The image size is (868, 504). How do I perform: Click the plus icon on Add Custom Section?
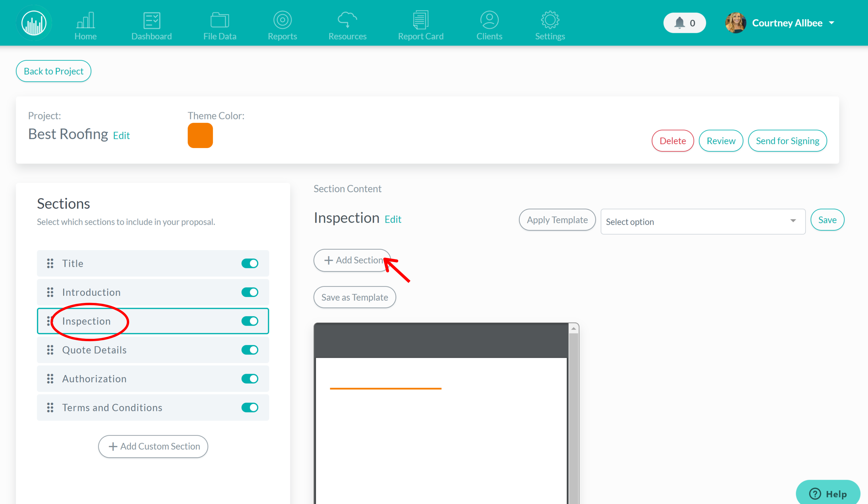pos(113,447)
